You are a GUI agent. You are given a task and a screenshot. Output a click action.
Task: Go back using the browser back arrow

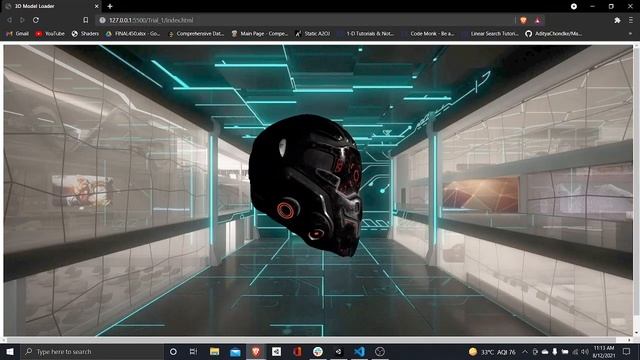click(x=9, y=20)
